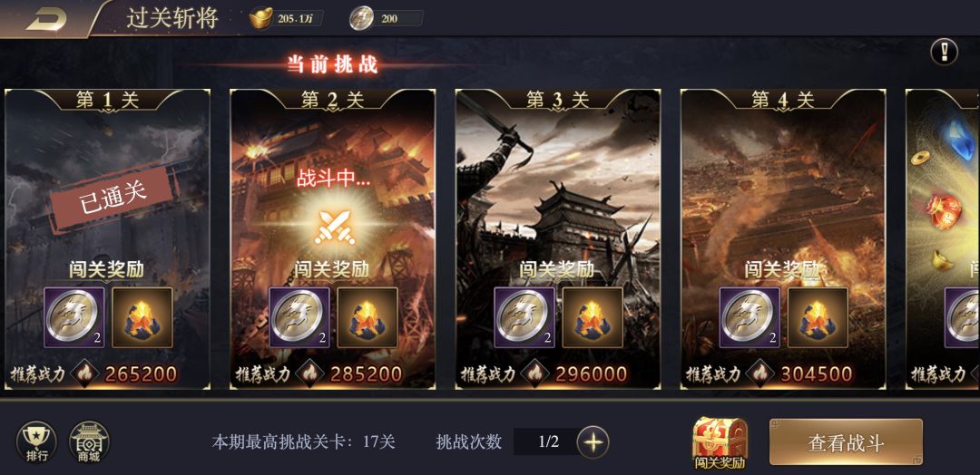
Task: Select the silver coin currency icon
Action: click(x=361, y=18)
